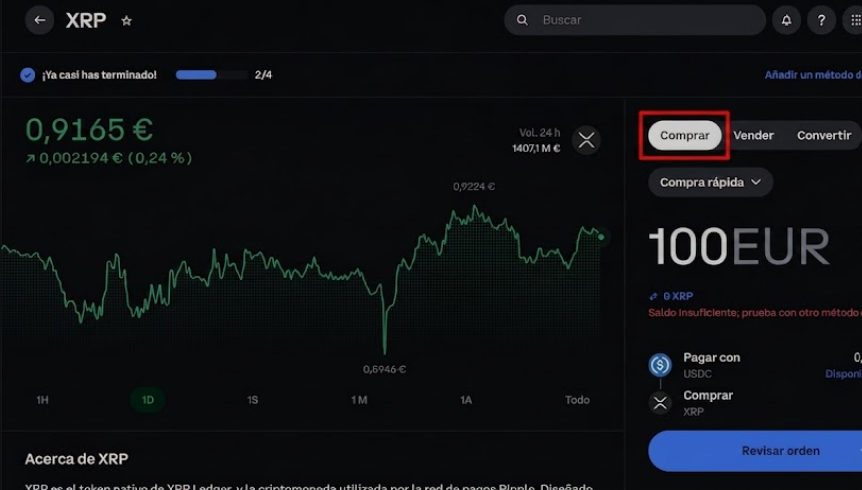
Task: Click the Saldo insuficiente warning message
Action: coord(755,312)
